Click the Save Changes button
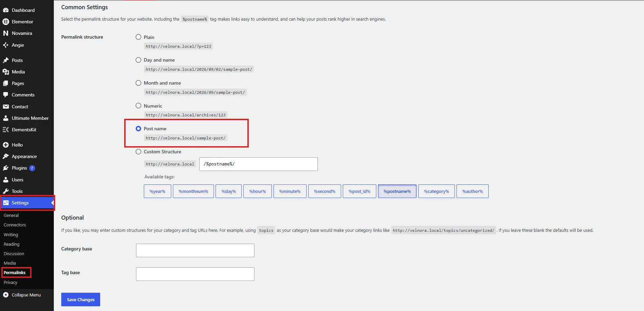644x311 pixels. [x=81, y=299]
